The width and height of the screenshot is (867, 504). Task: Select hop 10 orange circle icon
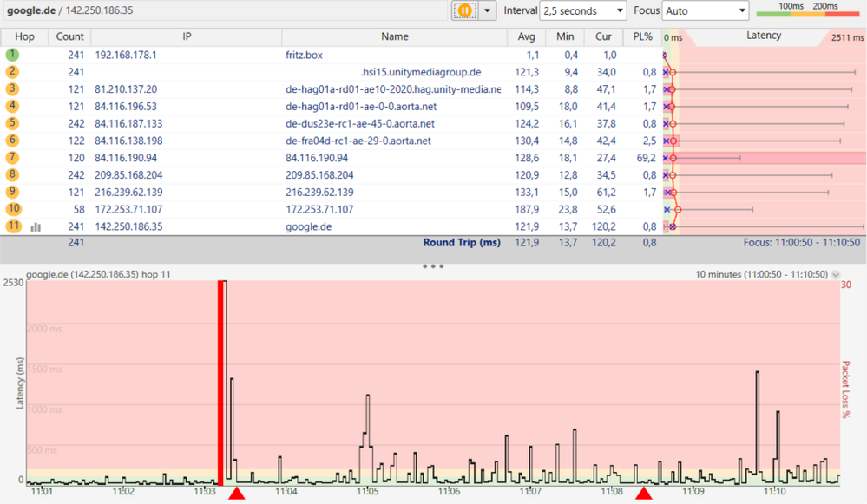pyautogui.click(x=13, y=209)
